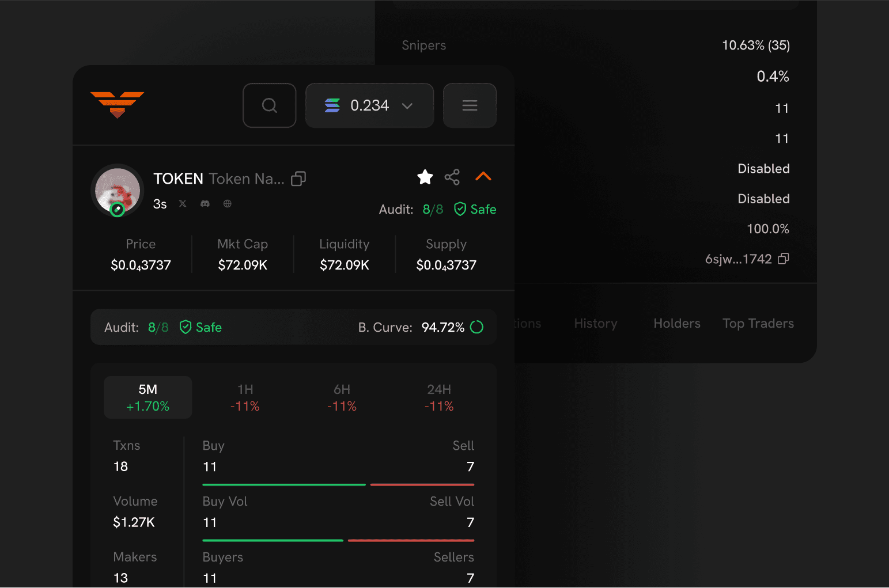Image resolution: width=889 pixels, height=588 pixels.
Task: Click the Makers count 13
Action: click(x=120, y=578)
